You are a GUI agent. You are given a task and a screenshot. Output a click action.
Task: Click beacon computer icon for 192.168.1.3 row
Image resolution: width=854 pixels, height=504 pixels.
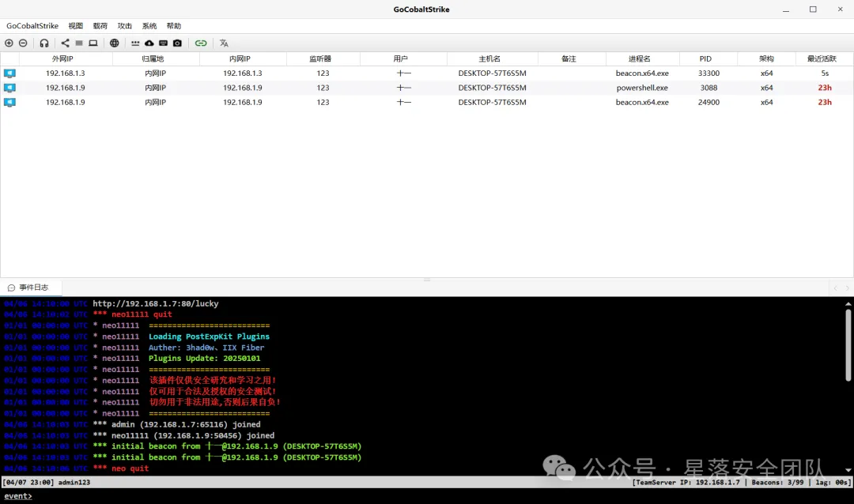click(x=9, y=73)
